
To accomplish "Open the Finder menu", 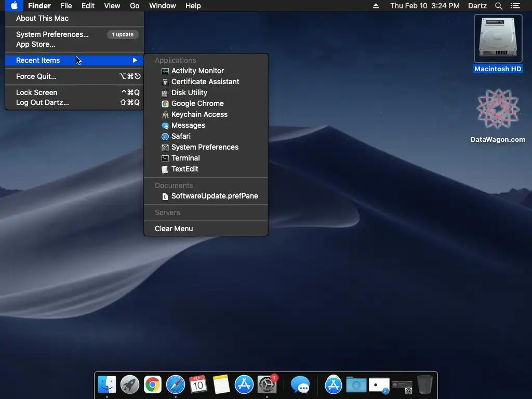I will (x=39, y=6).
